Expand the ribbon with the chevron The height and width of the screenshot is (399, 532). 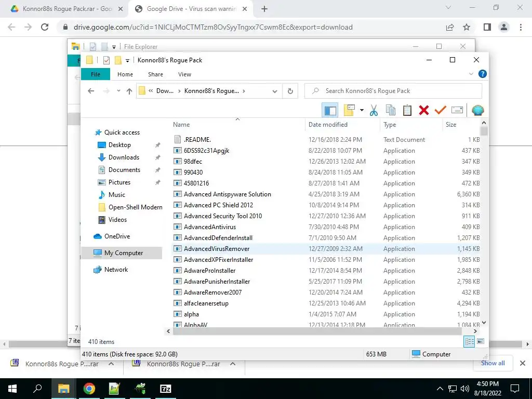471,74
